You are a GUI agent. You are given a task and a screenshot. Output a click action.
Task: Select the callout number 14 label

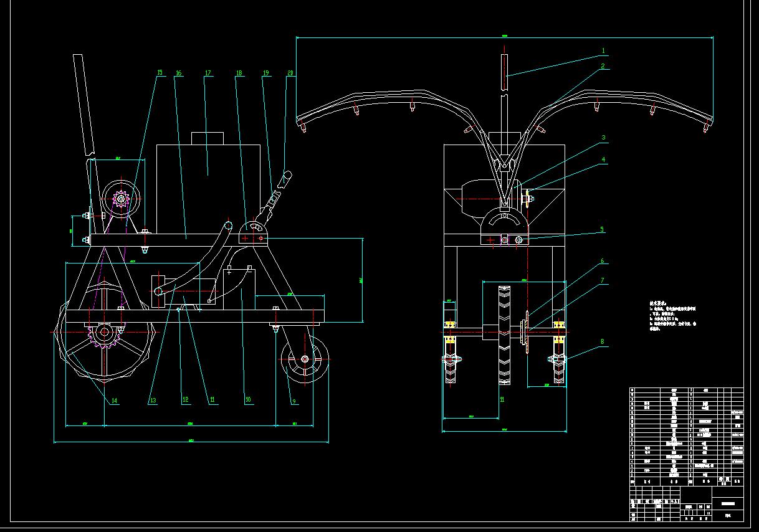coord(114,401)
